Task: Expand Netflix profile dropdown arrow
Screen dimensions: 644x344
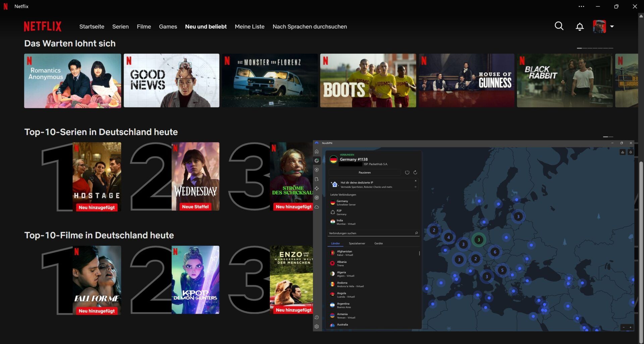Action: [x=612, y=26]
